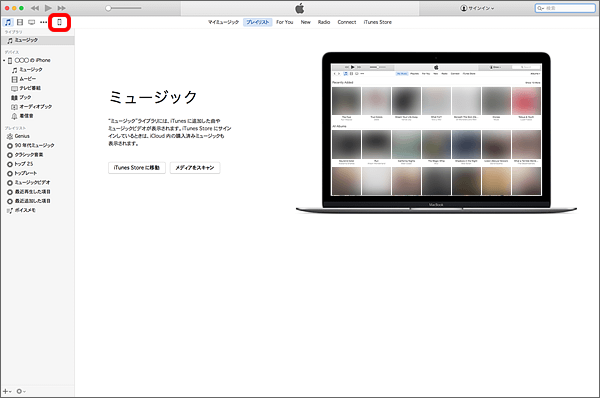Start playback with the play button
The height and width of the screenshot is (398, 600).
tap(48, 8)
